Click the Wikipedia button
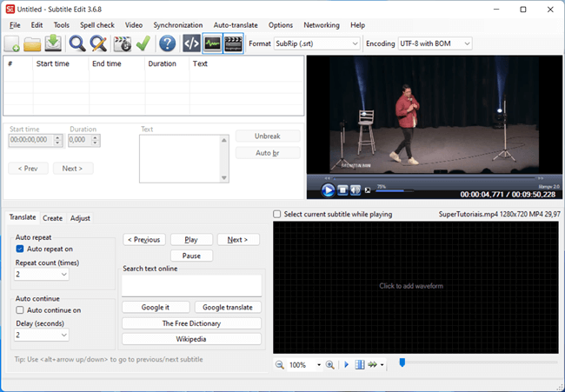Viewport: 565px width, 392px height. [x=191, y=338]
